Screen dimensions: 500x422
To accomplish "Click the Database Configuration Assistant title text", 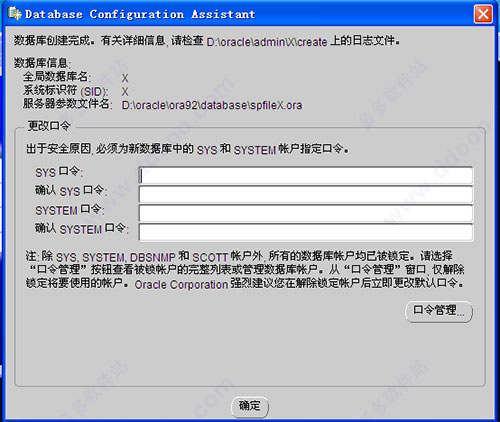I will [x=140, y=14].
